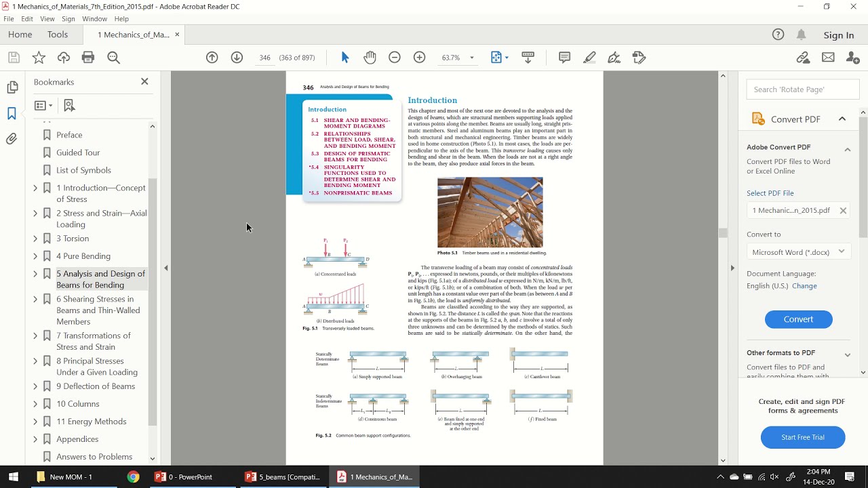This screenshot has width=868, height=488.
Task: Upload the file with the cloud arrow icon
Action: point(64,58)
